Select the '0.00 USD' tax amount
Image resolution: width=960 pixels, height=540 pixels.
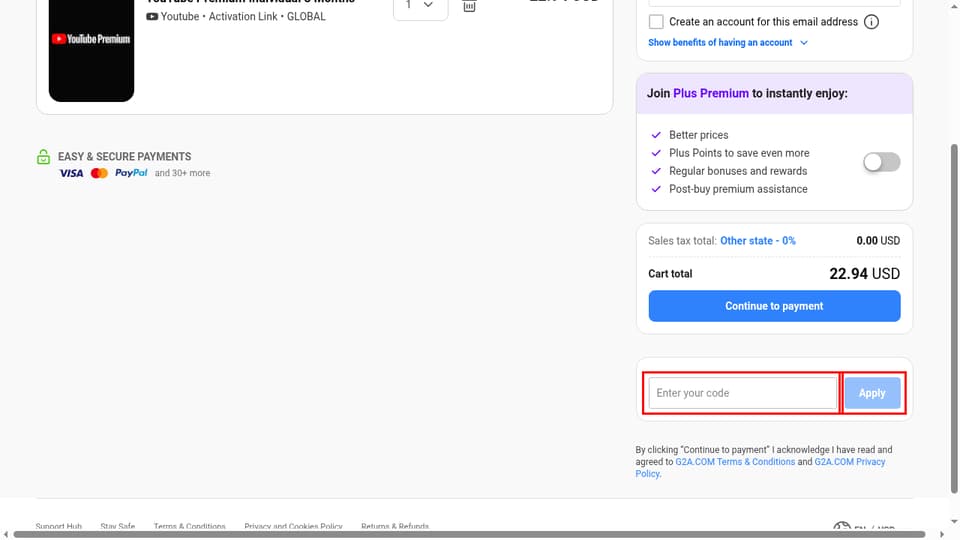(878, 241)
